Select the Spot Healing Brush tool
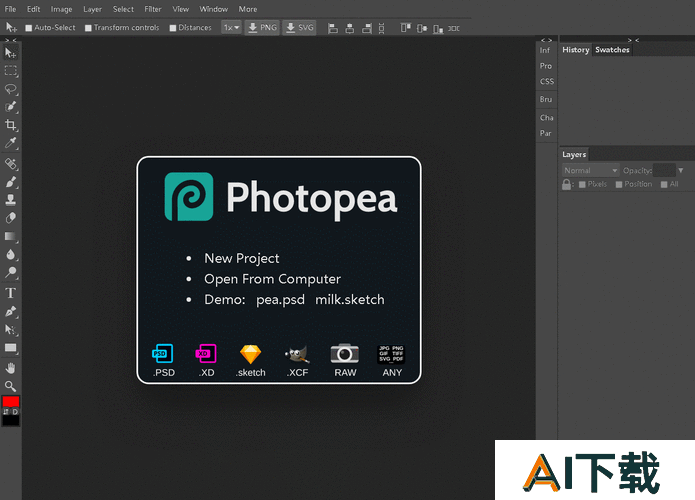The image size is (695, 500). [x=10, y=164]
